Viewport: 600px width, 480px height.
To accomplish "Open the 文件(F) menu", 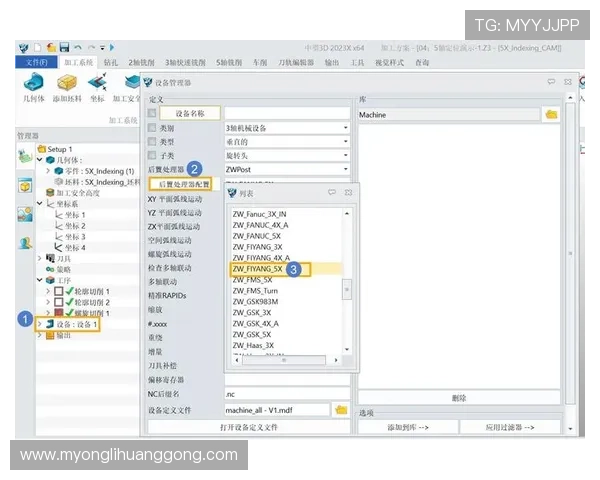I will [x=36, y=62].
